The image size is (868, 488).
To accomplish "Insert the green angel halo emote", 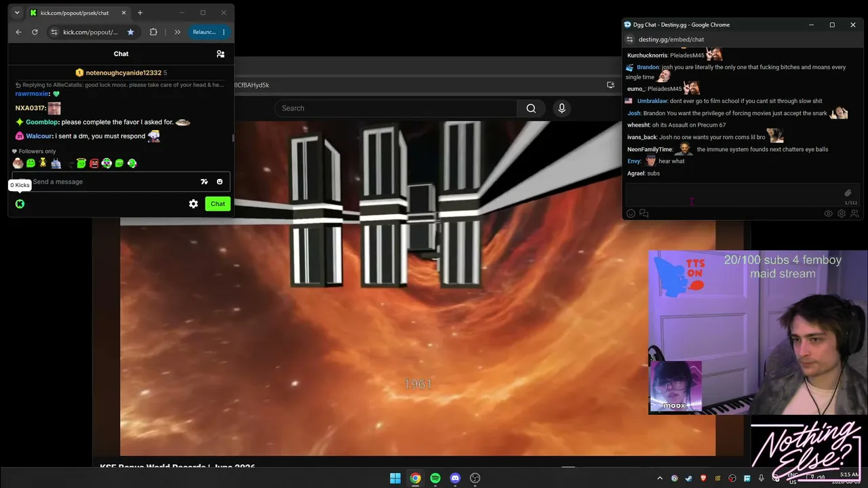I will (x=81, y=163).
